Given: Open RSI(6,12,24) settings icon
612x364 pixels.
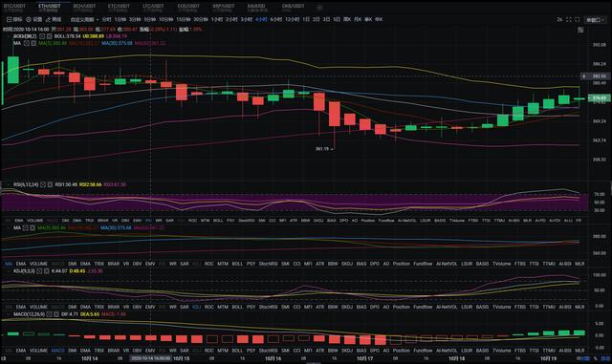Looking at the screenshot, I should [x=43, y=184].
